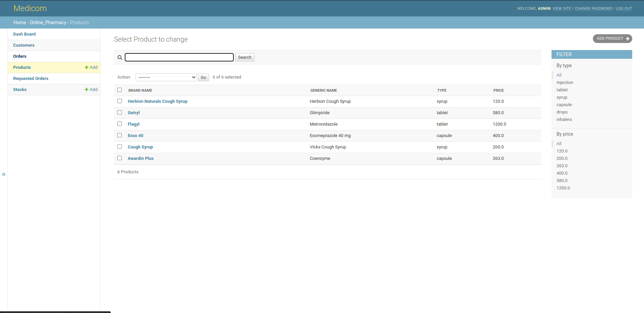Filter by type inhalers

(564, 120)
